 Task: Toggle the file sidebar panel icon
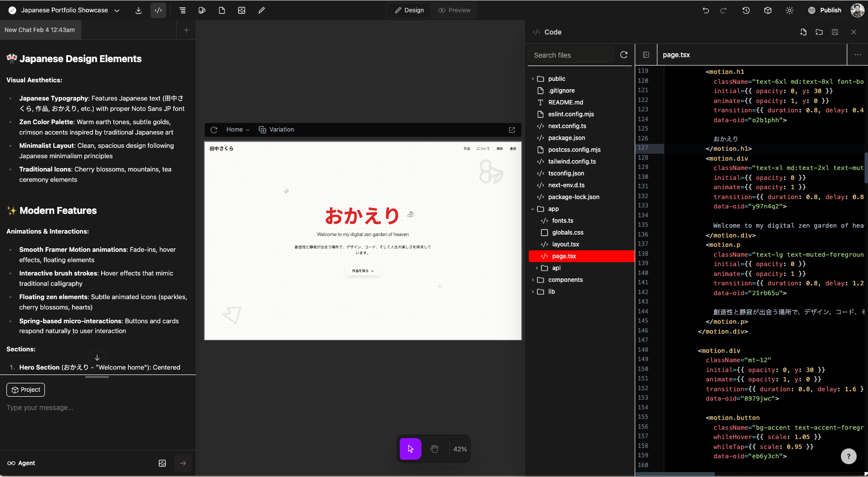646,55
